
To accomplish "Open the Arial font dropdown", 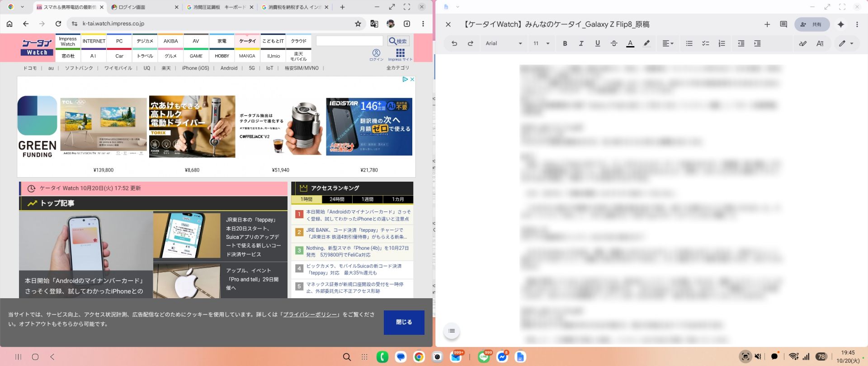I will pos(504,43).
